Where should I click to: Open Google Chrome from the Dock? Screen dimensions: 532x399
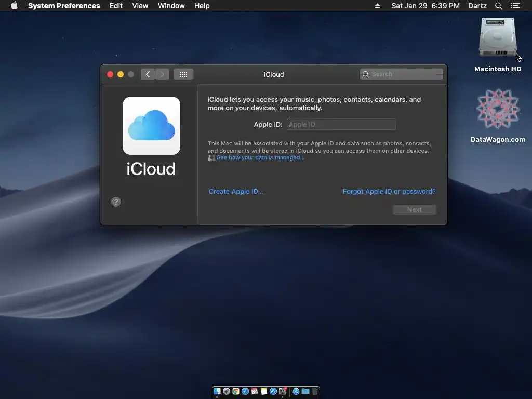click(x=236, y=391)
